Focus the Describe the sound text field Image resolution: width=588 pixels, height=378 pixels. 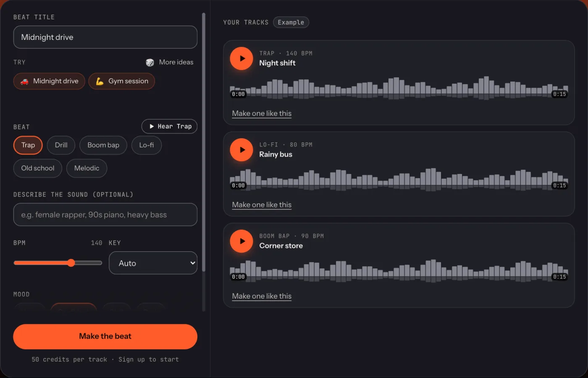point(105,215)
